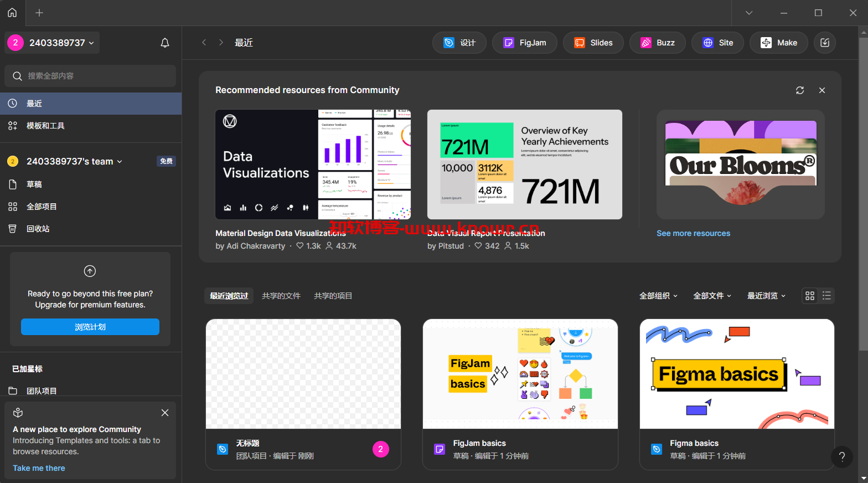Viewport: 868px width, 483px height.
Task: Click the scrollbar up arrow
Action: tap(864, 32)
